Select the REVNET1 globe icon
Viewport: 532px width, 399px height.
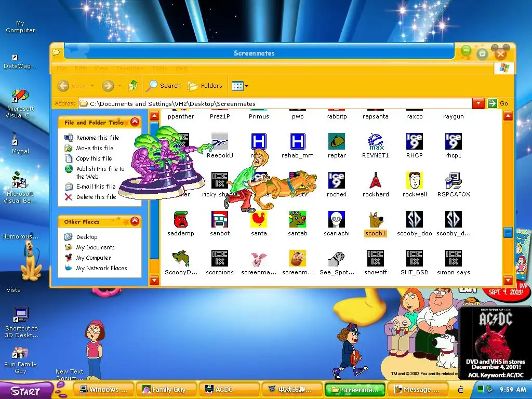[x=376, y=141]
